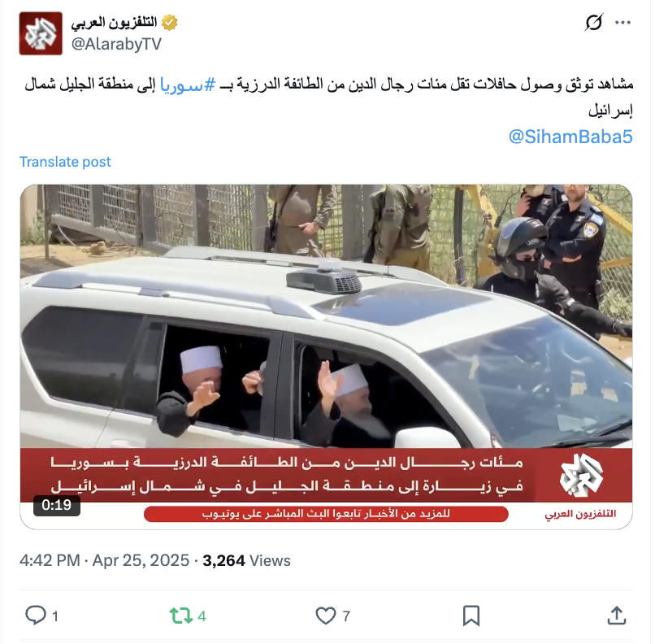This screenshot has height=644, width=655.
Task: Bookmark this post
Action: click(x=471, y=616)
